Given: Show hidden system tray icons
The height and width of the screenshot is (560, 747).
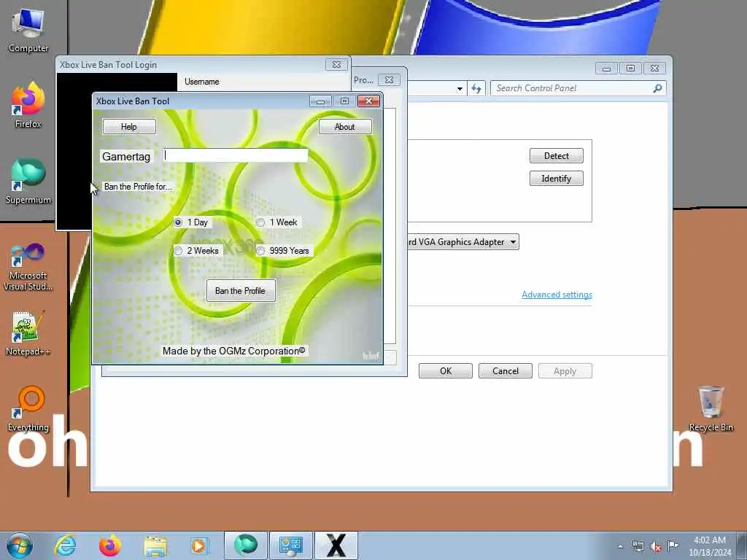Looking at the screenshot, I should (620, 546).
